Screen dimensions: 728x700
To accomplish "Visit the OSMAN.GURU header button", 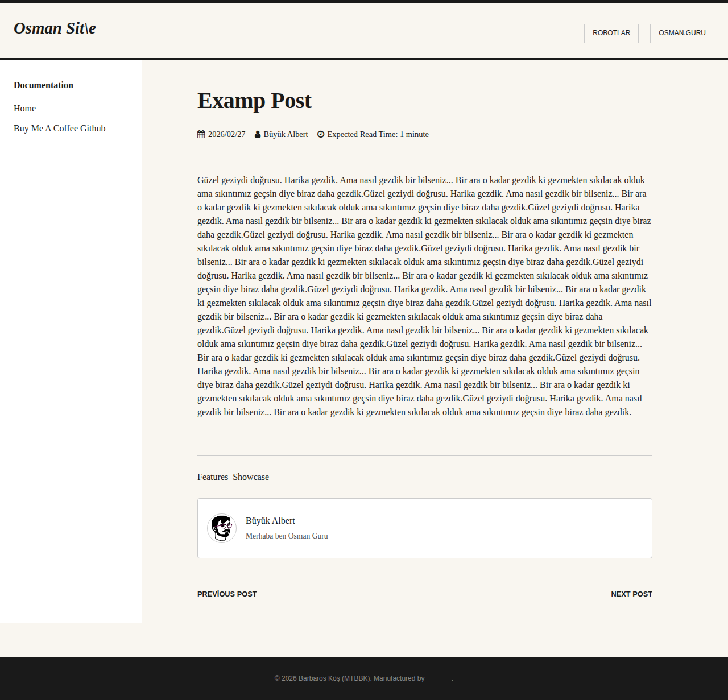I will point(682,33).
